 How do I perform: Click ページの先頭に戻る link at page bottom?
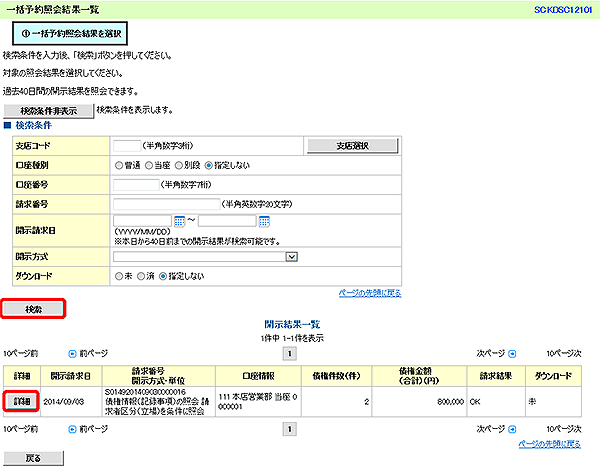(x=549, y=444)
